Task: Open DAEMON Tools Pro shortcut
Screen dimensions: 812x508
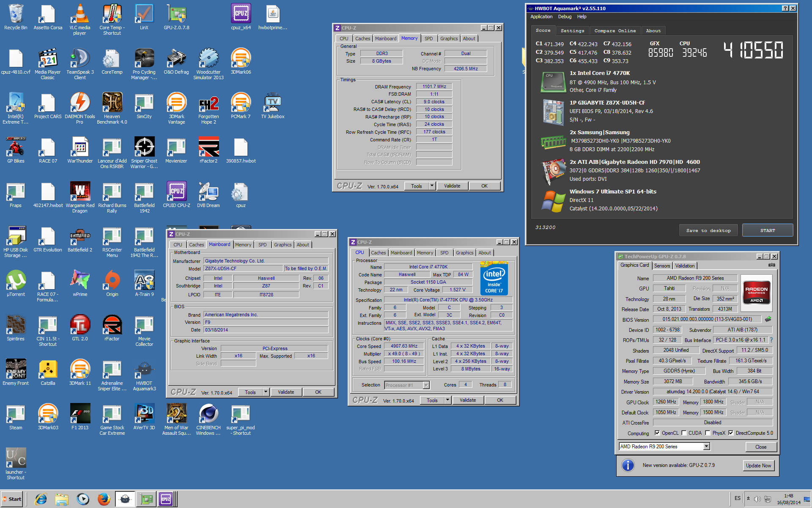Action: 80,108
